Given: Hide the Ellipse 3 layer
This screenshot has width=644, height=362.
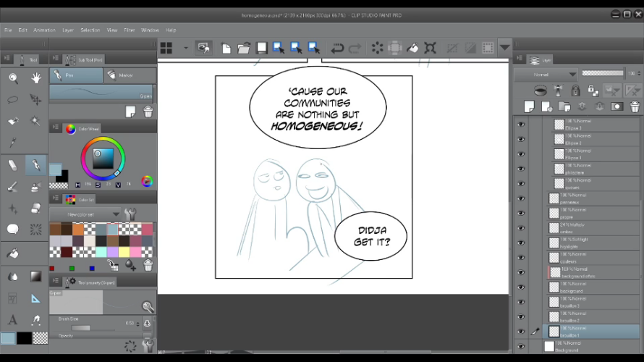Looking at the screenshot, I should (x=521, y=125).
